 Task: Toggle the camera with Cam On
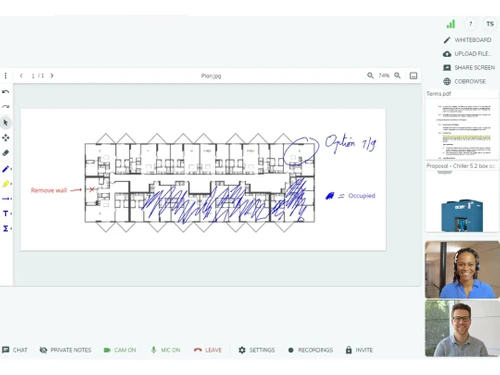point(120,350)
